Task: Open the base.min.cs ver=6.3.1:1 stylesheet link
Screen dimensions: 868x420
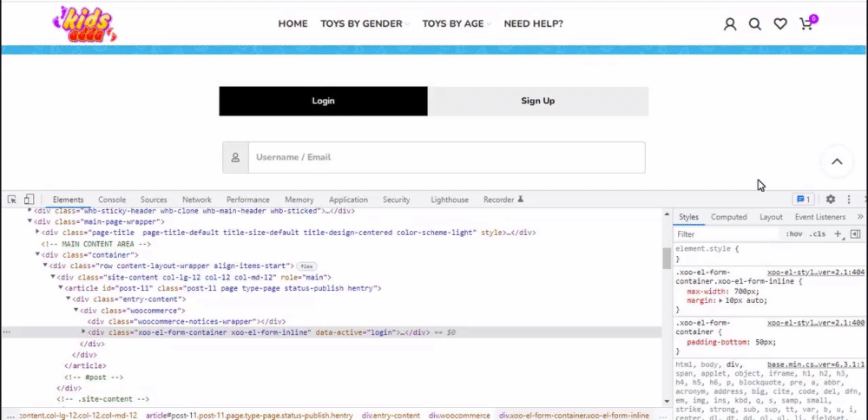Action: (x=816, y=365)
